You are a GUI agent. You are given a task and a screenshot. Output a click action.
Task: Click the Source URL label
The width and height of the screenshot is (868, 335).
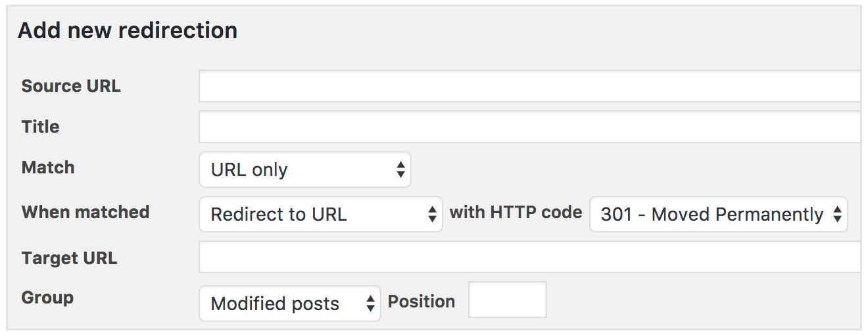coord(71,86)
